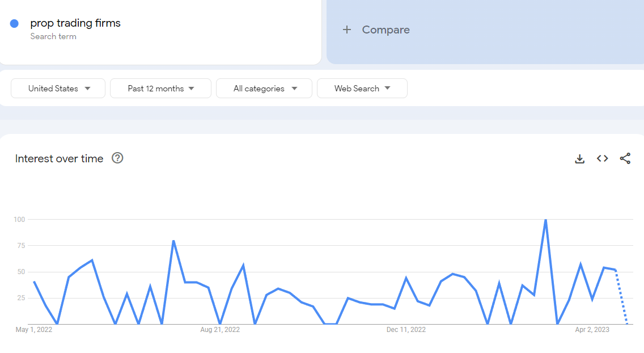Image resolution: width=644 pixels, height=353 pixels.
Task: Share the interest over time chart
Action: (x=625, y=159)
